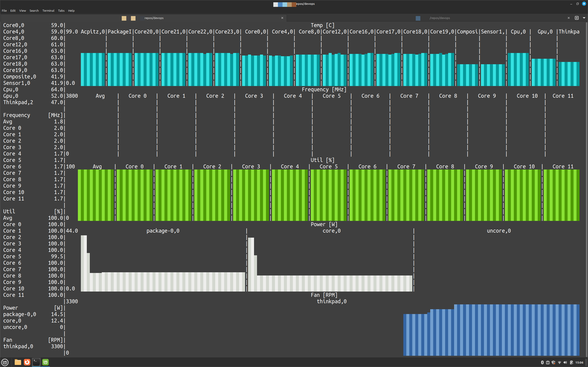588x367 pixels.
Task: Click the clock showing 15:06
Action: point(579,362)
